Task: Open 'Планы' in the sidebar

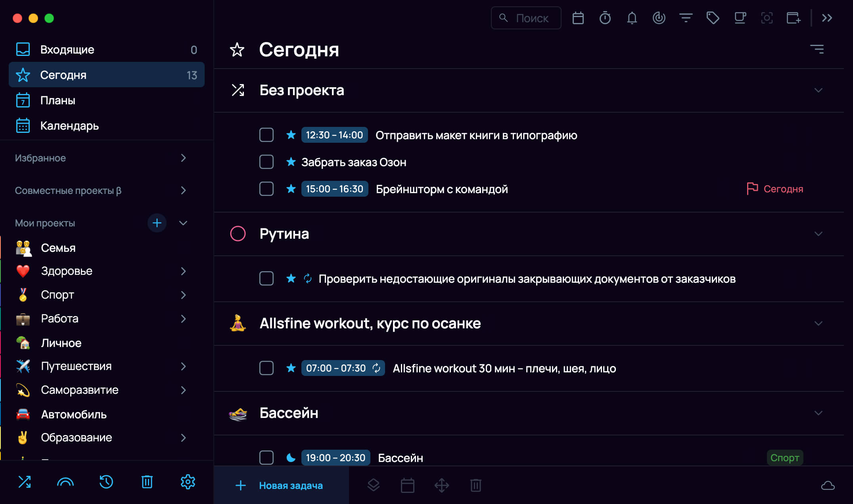Action: 58,100
